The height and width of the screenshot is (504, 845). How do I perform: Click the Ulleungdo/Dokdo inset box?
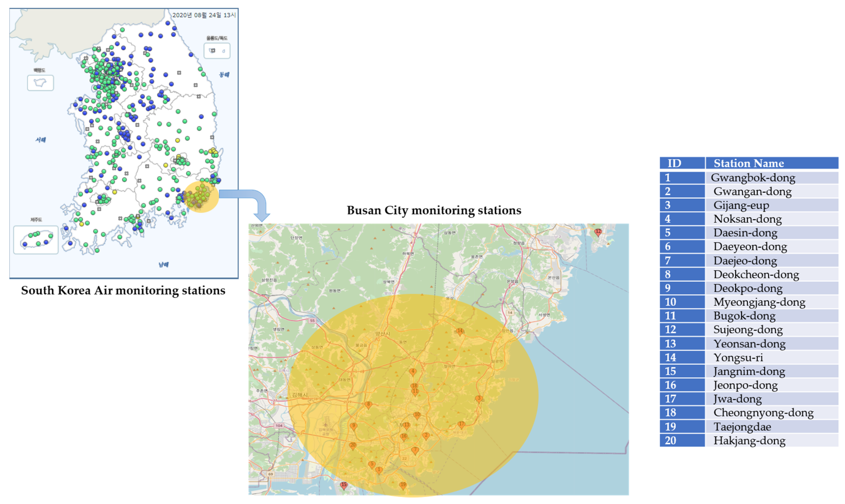pyautogui.click(x=217, y=51)
